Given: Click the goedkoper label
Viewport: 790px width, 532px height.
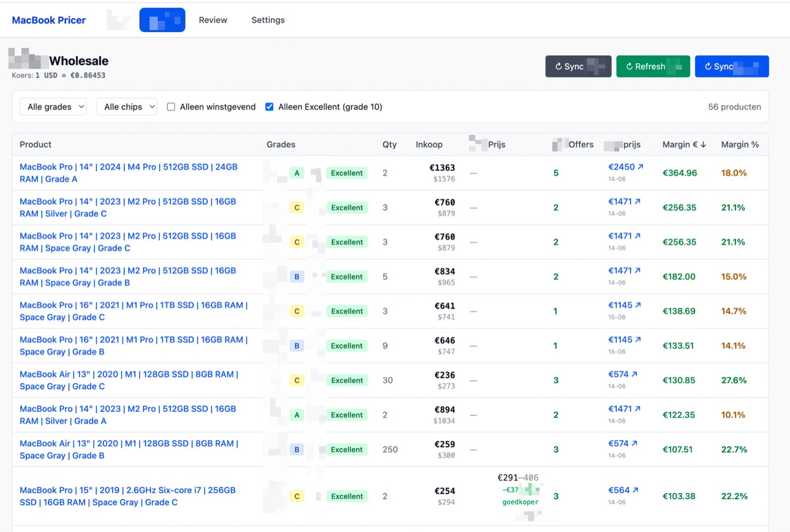Looking at the screenshot, I should [520, 502].
